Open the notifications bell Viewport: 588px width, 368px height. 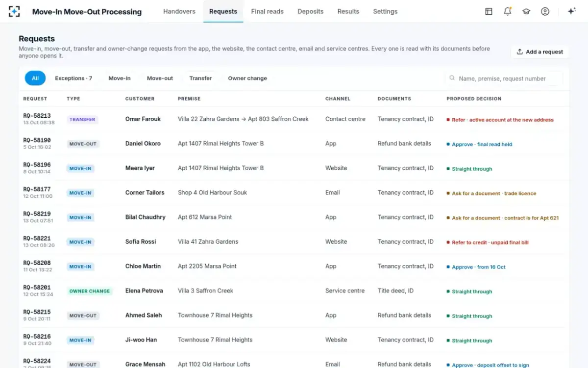tap(508, 11)
